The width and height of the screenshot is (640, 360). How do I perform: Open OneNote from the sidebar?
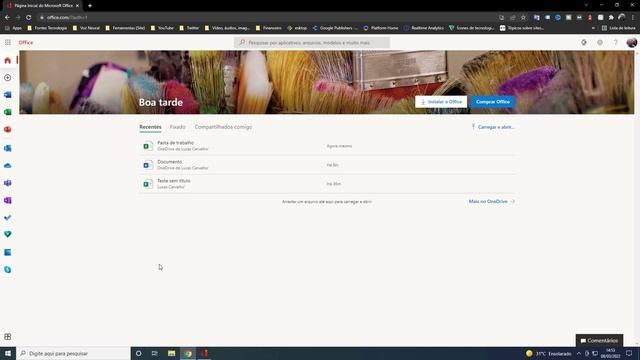click(x=8, y=200)
